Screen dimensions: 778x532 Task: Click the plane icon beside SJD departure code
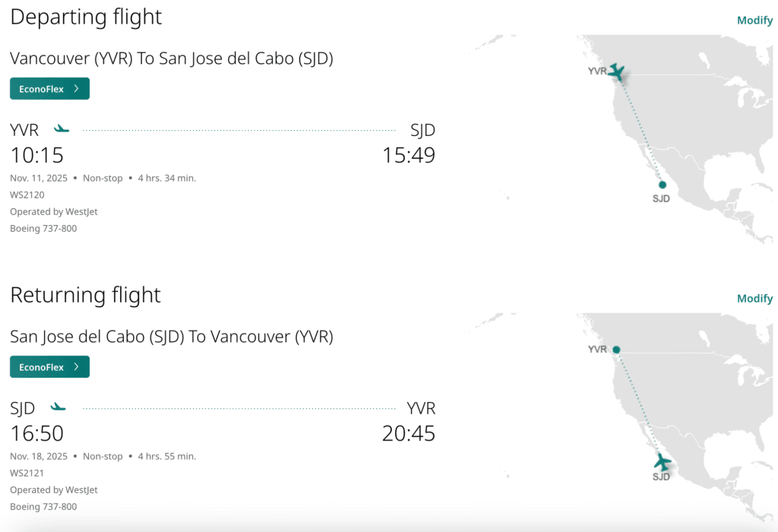59,407
